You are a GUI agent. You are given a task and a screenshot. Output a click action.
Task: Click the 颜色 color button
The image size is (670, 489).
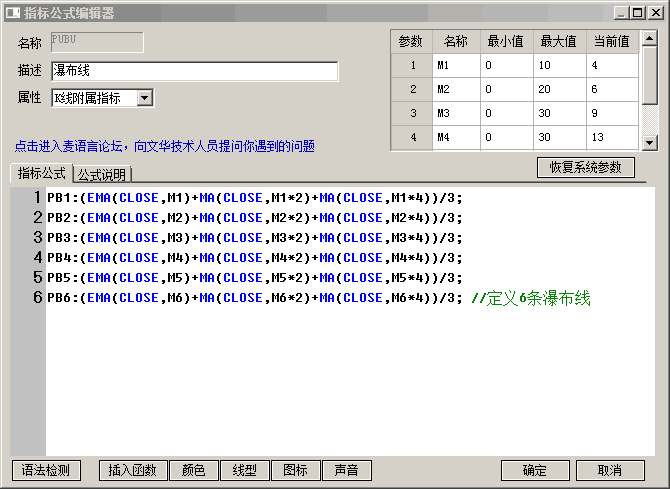pyautogui.click(x=193, y=470)
